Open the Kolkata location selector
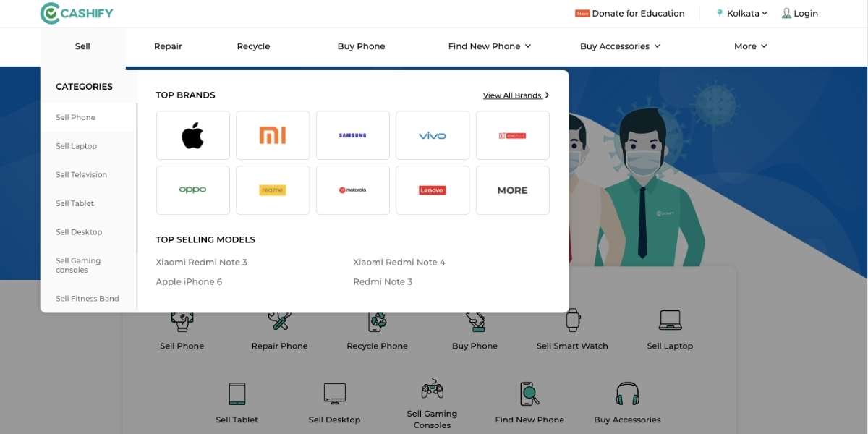This screenshot has height=434, width=868. 741,13
